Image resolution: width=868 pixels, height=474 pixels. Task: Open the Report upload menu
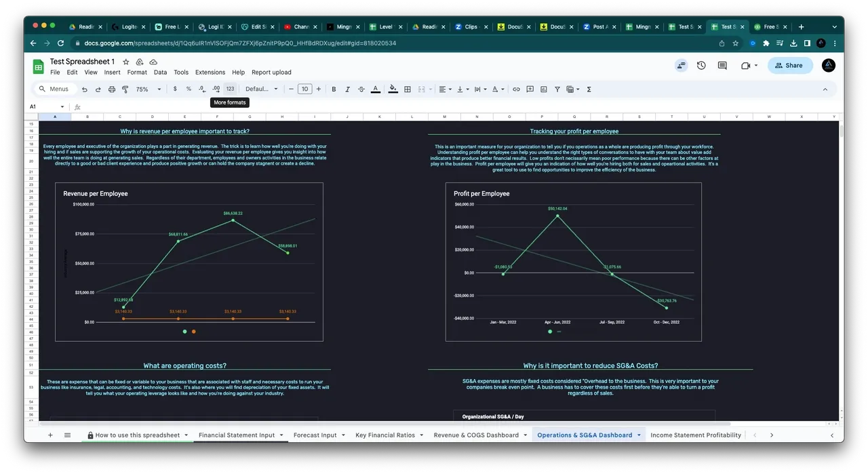pyautogui.click(x=271, y=73)
